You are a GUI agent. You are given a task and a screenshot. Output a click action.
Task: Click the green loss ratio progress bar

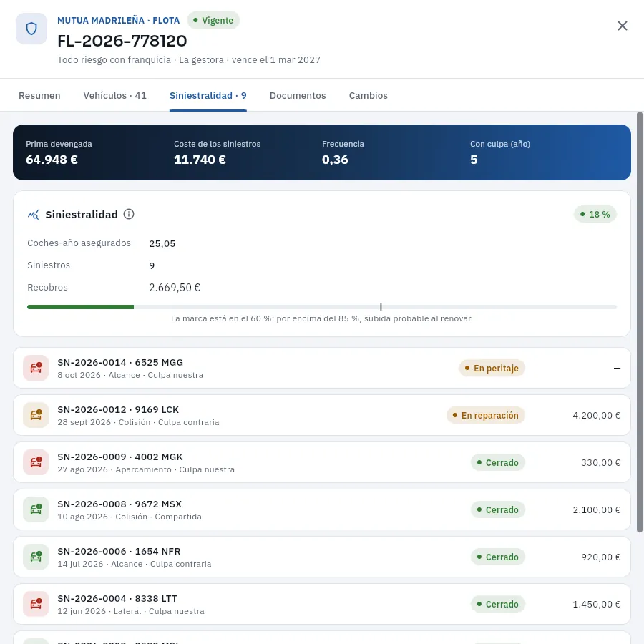[x=80, y=307]
